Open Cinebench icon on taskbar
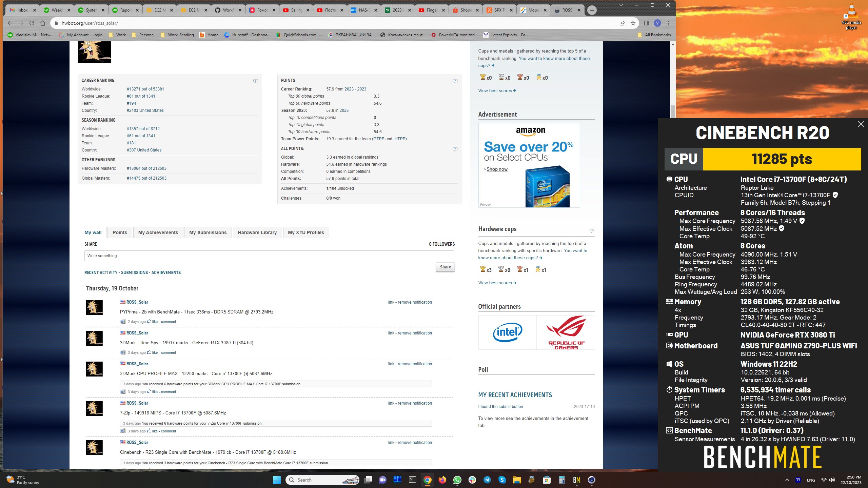 [x=591, y=480]
